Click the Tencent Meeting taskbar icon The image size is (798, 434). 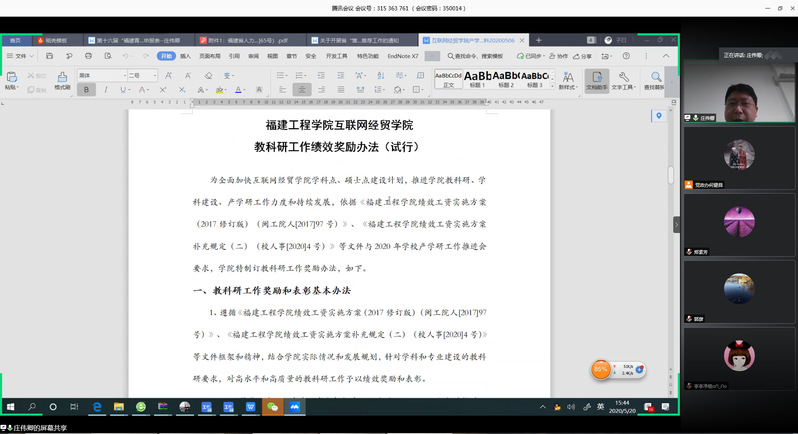pyautogui.click(x=295, y=407)
